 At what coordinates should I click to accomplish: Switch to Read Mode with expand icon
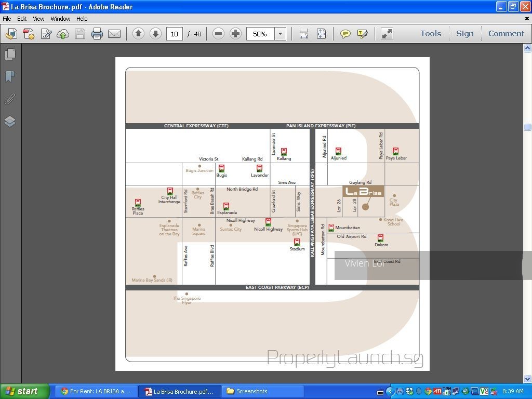(387, 34)
